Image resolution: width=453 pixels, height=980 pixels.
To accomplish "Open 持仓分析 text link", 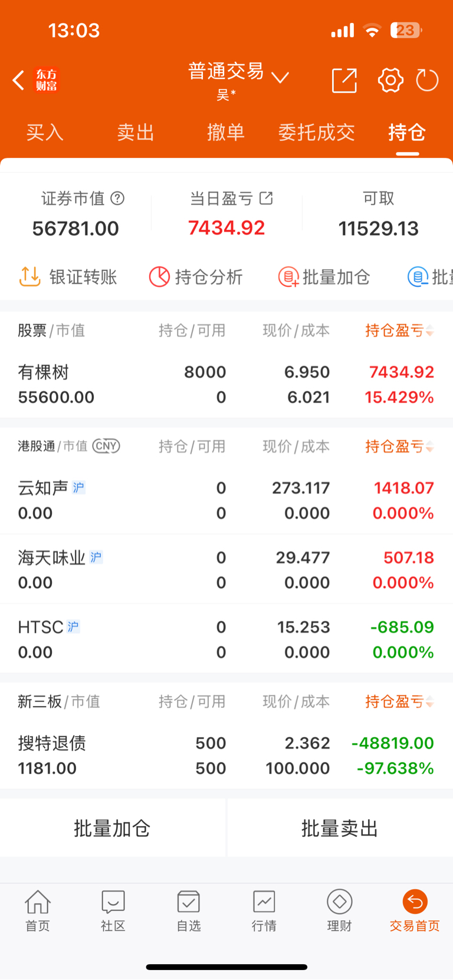I will click(209, 276).
